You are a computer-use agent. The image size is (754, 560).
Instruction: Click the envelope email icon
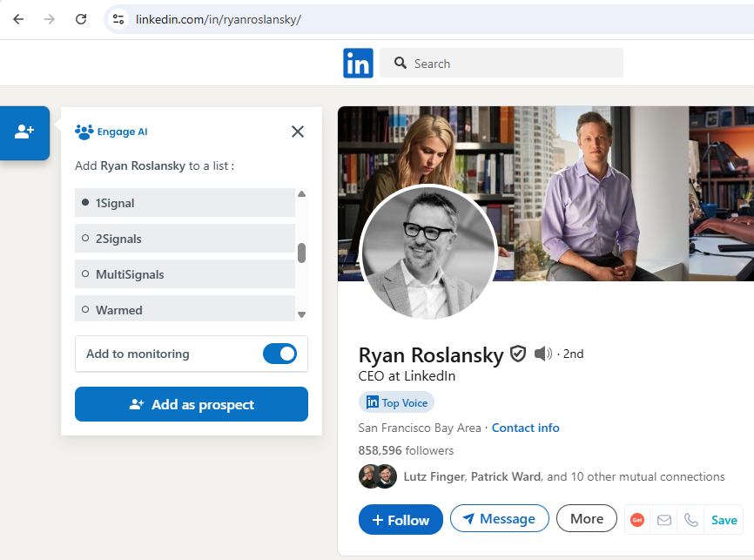coord(664,520)
